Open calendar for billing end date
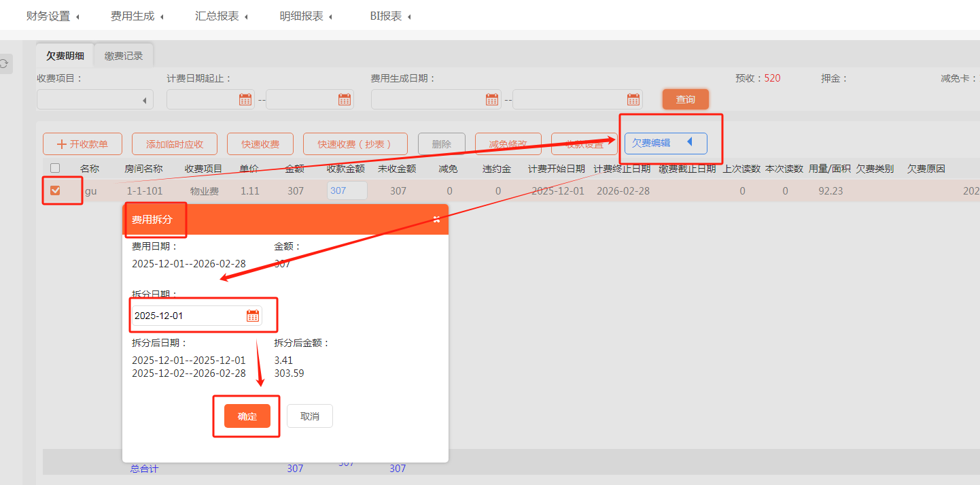Viewport: 980px width, 485px height. pyautogui.click(x=345, y=99)
